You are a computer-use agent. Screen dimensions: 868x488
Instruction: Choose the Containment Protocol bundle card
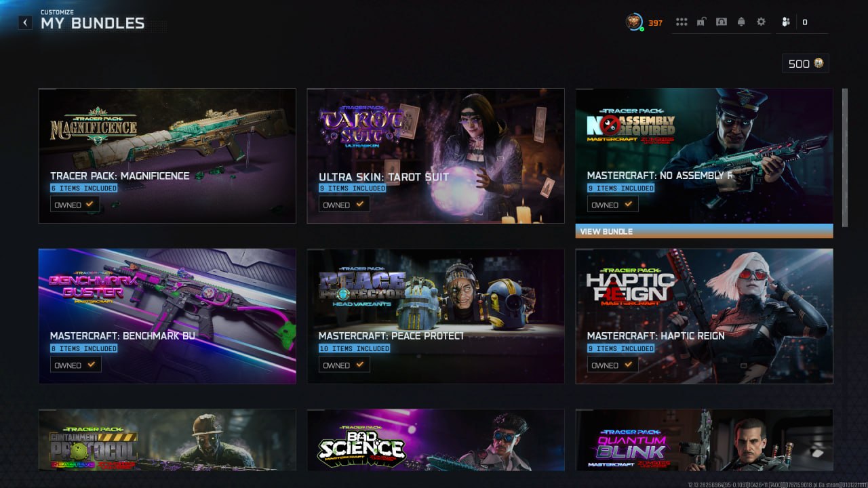tap(167, 440)
